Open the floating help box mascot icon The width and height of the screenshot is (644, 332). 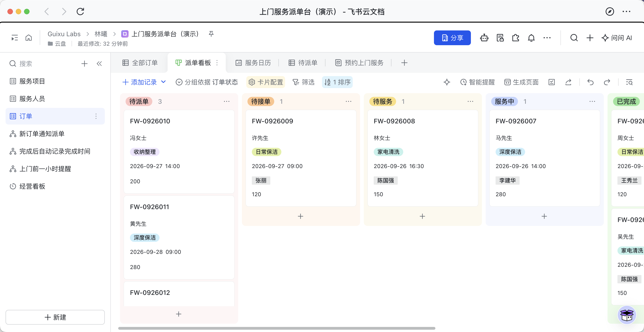pyautogui.click(x=627, y=315)
